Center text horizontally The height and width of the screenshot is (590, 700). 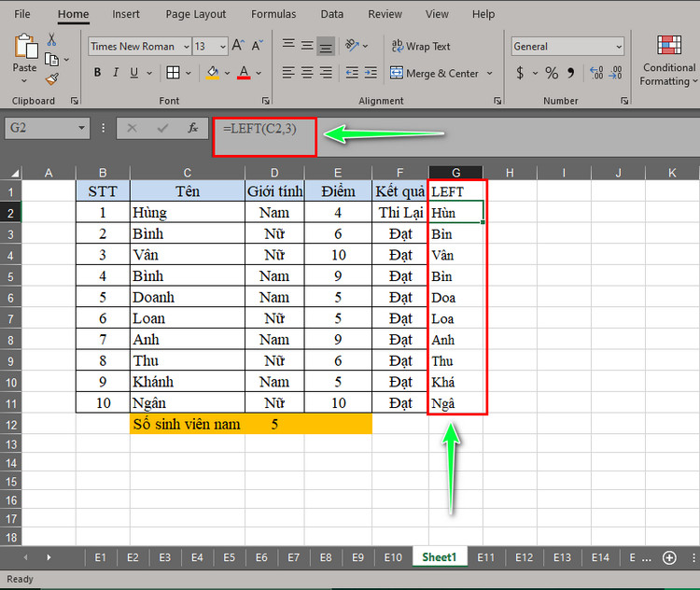[x=307, y=73]
